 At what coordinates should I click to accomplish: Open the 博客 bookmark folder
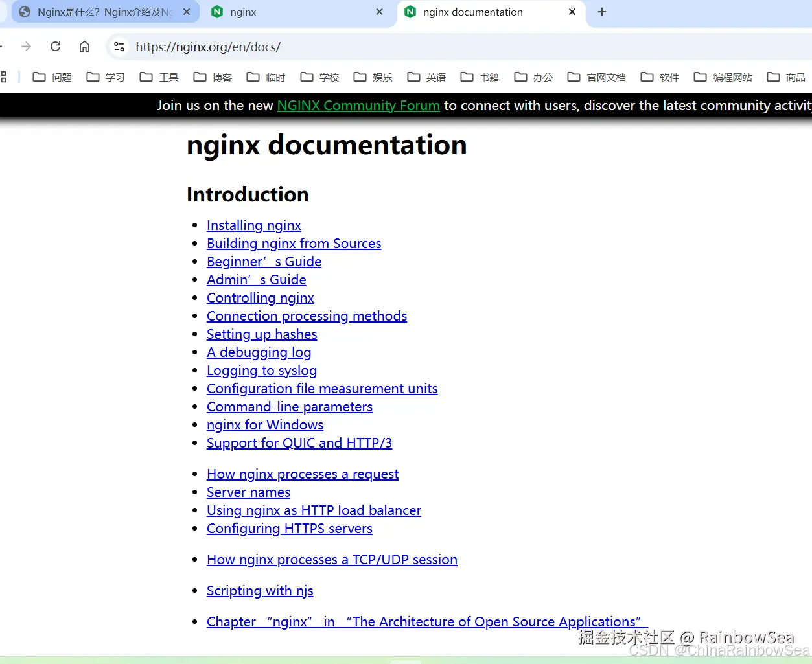tap(213, 77)
